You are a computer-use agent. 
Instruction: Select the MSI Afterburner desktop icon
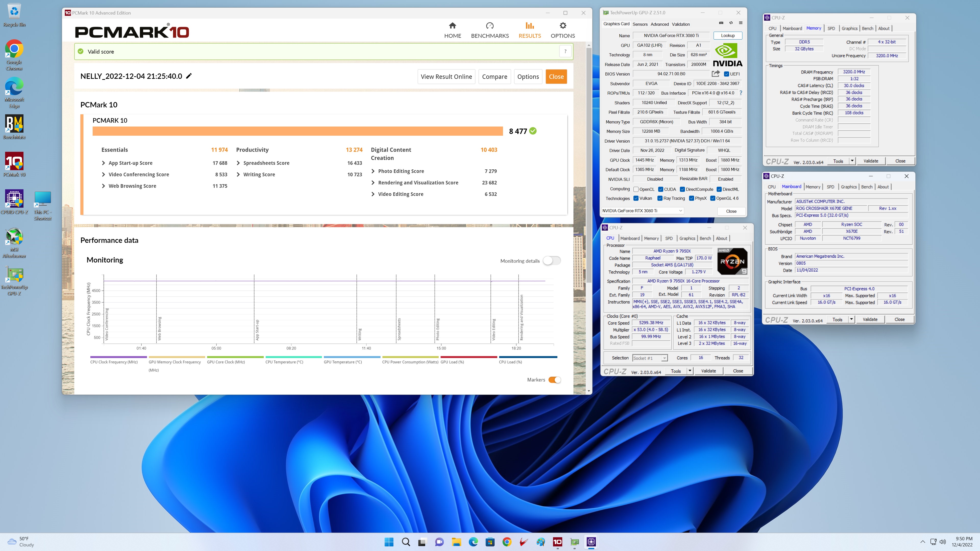pos(14,243)
